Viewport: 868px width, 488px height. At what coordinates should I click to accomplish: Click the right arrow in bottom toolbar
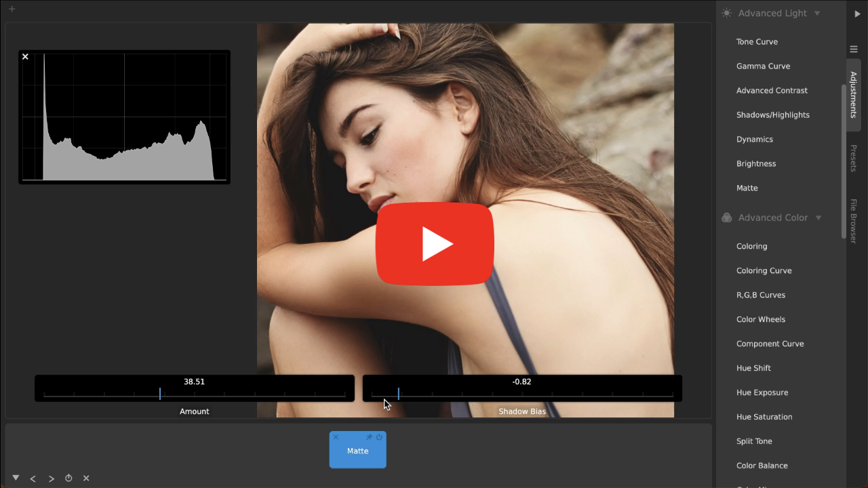(x=51, y=479)
